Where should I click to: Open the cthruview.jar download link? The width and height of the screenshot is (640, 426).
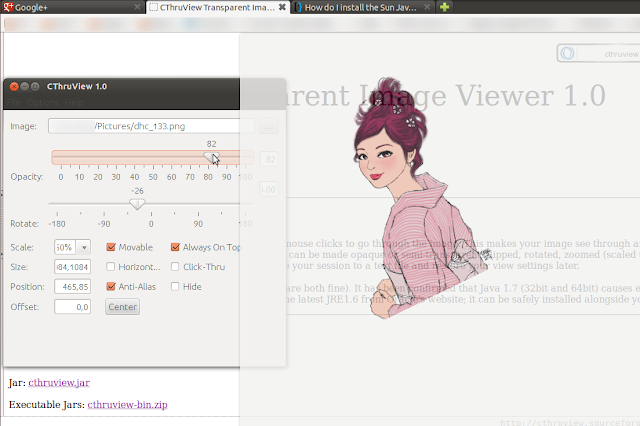click(x=59, y=383)
